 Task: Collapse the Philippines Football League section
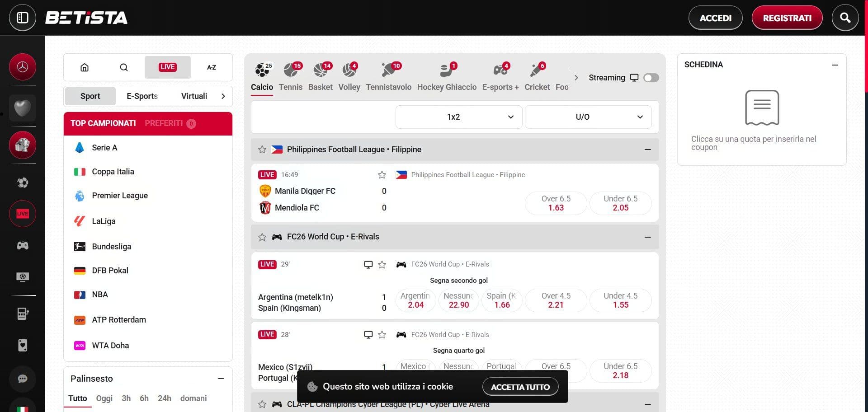point(648,150)
